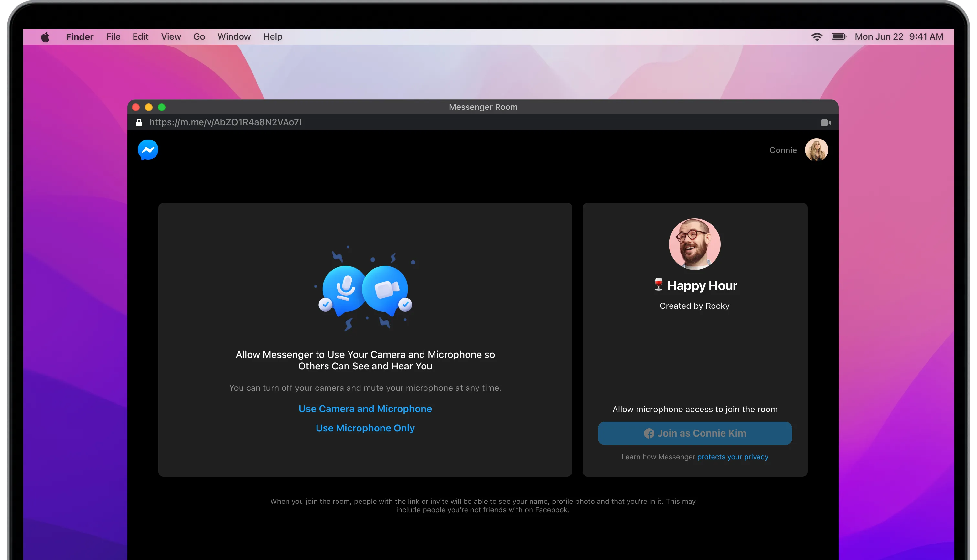Open protects your privacy link
Viewport: 977px width, 560px height.
point(732,457)
